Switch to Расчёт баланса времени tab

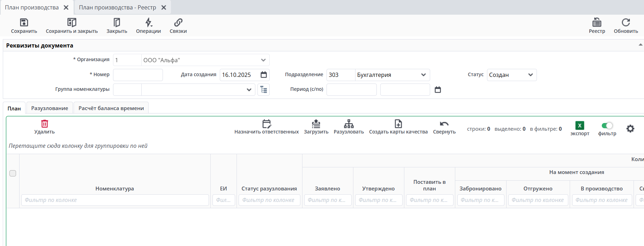pyautogui.click(x=111, y=108)
